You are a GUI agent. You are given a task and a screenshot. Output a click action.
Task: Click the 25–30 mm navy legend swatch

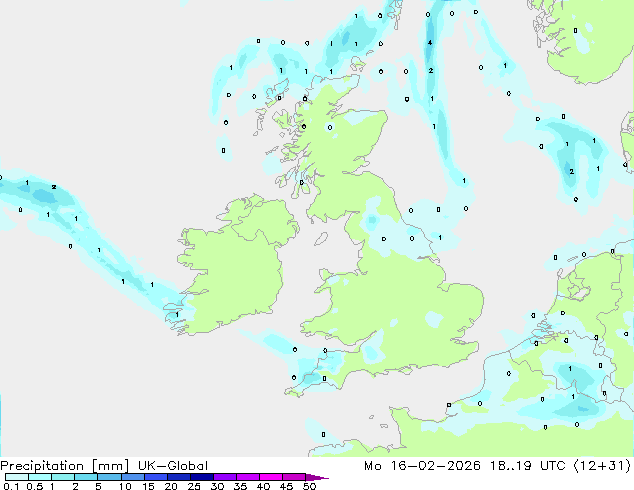point(202,477)
